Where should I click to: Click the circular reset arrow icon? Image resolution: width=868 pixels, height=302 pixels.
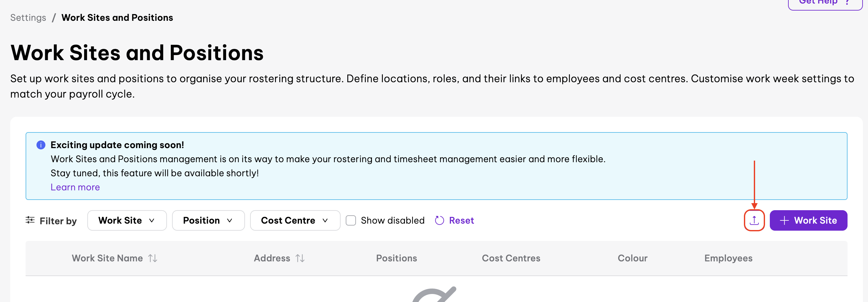tap(439, 220)
